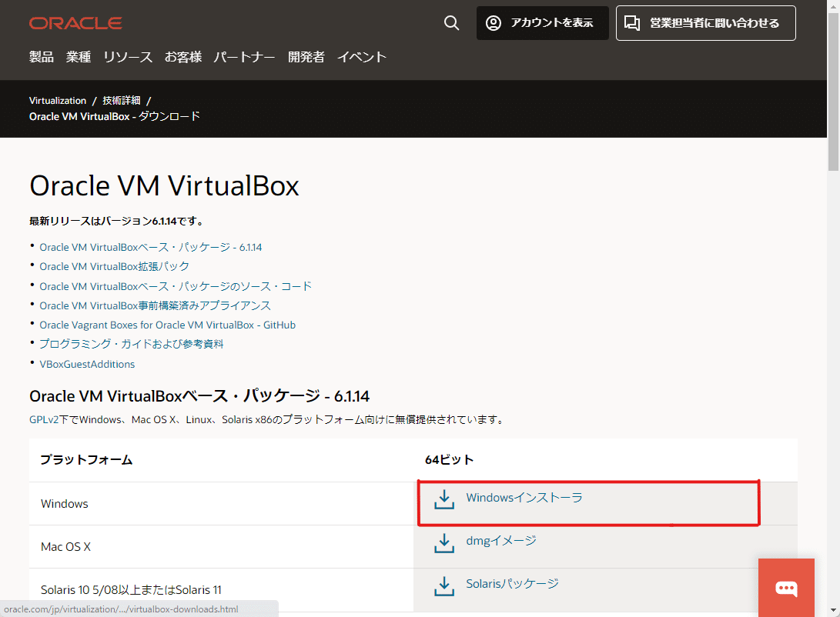840x617 pixels.
Task: Download the Solarisパッケージ
Action: point(512,584)
